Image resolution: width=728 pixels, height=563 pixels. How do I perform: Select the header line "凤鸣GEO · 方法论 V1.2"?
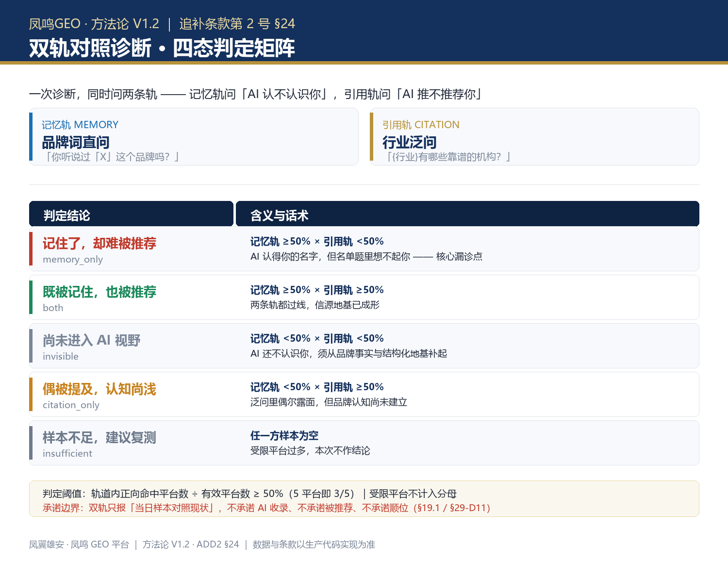click(94, 24)
